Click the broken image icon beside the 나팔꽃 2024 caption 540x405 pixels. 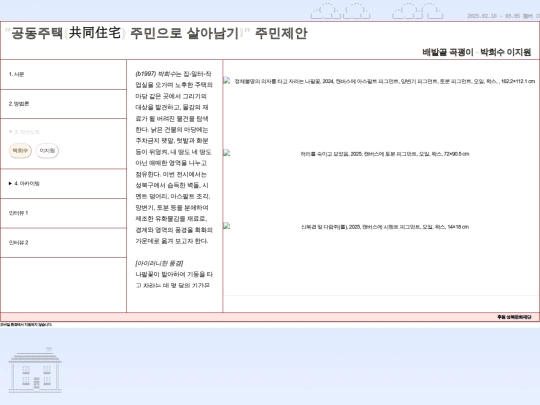point(227,81)
